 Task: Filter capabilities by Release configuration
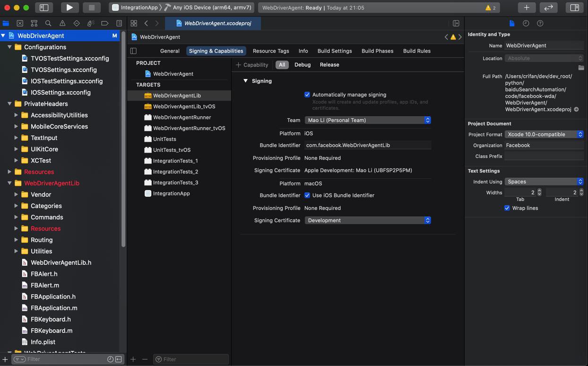(x=329, y=65)
